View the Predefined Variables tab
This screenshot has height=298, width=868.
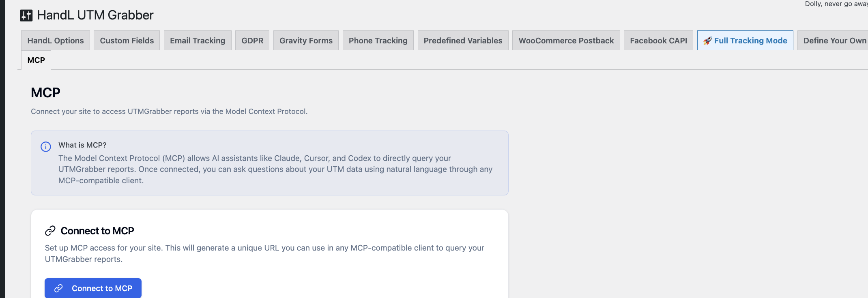pos(463,41)
